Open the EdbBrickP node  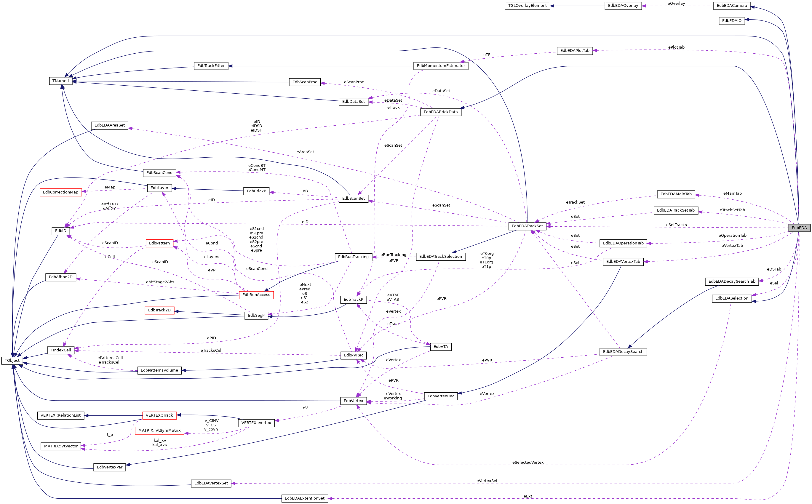click(x=256, y=191)
